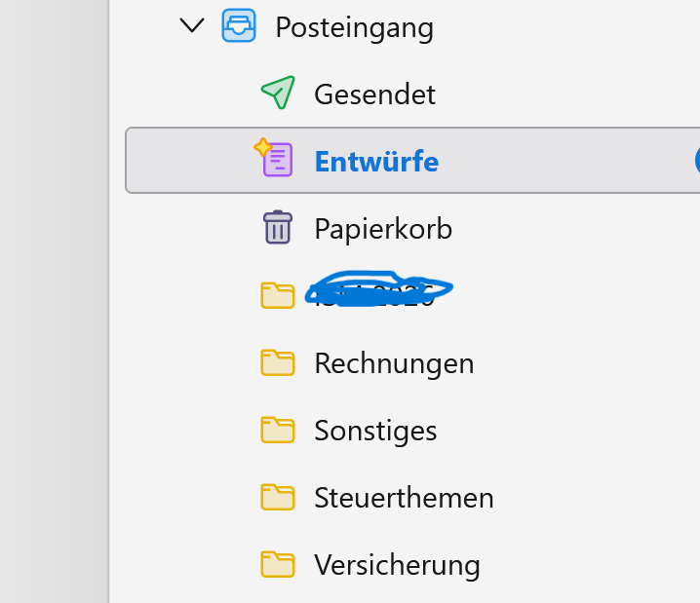Click the purple Entwürfe drafts icon
Viewport: 700px width, 603px height.
pos(276,159)
